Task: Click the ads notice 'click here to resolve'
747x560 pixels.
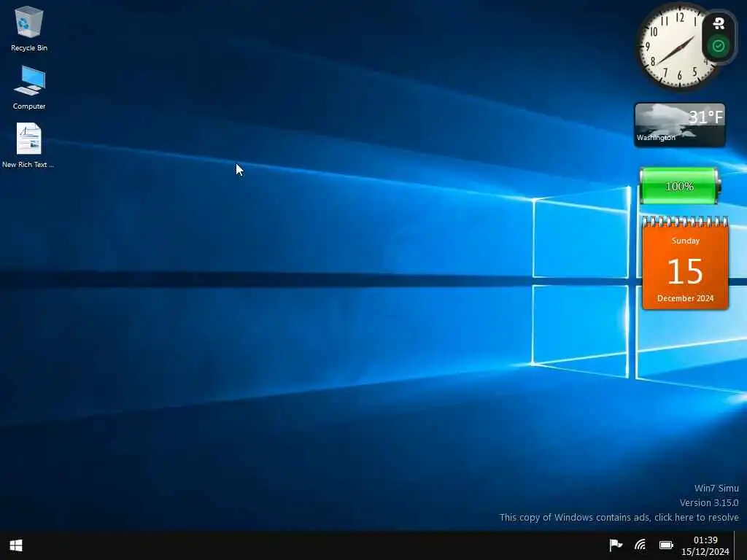Action: [x=697, y=517]
